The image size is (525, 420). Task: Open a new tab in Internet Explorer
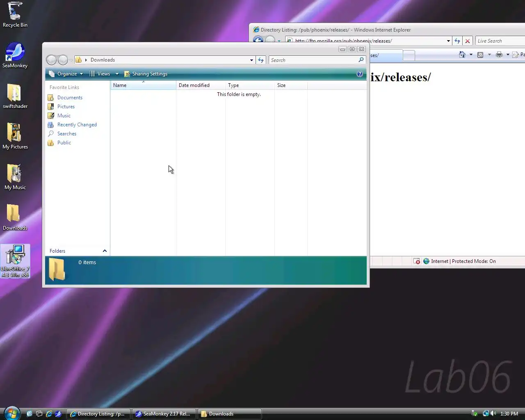pos(409,55)
